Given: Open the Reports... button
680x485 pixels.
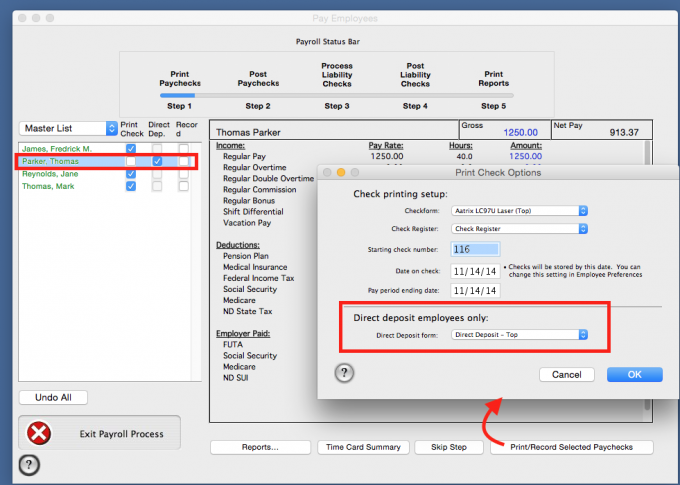Looking at the screenshot, I should tap(260, 447).
